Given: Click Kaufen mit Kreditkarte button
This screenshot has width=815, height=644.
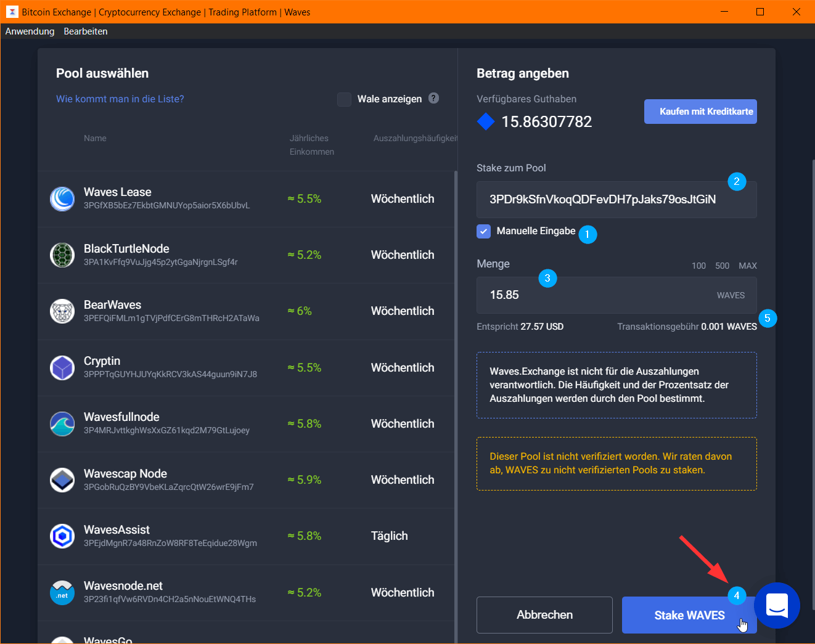Looking at the screenshot, I should point(700,112).
